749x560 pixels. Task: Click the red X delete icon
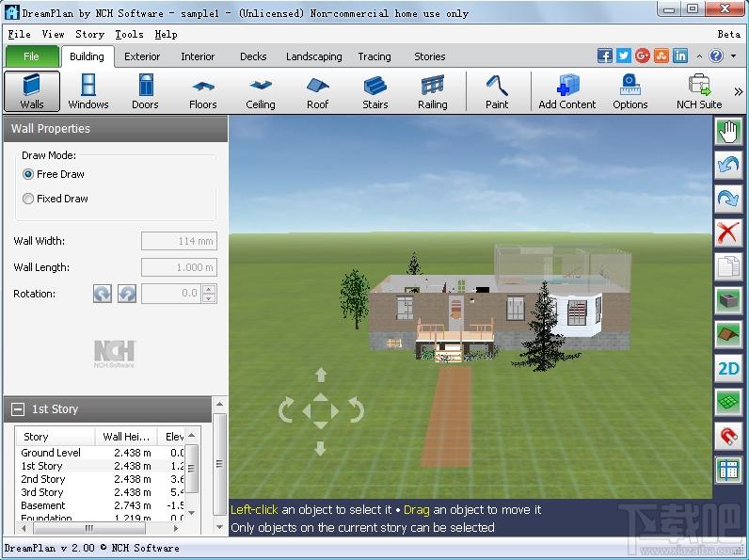(x=728, y=233)
